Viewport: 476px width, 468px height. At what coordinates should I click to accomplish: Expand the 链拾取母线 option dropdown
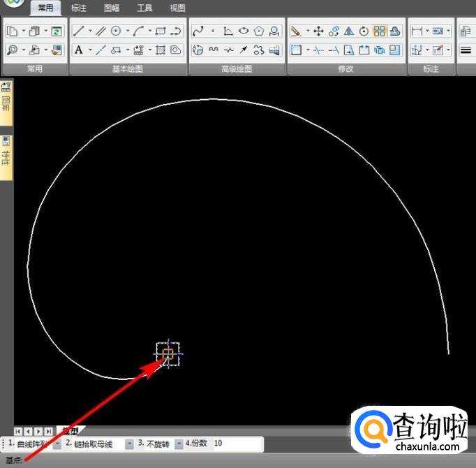(x=129, y=444)
